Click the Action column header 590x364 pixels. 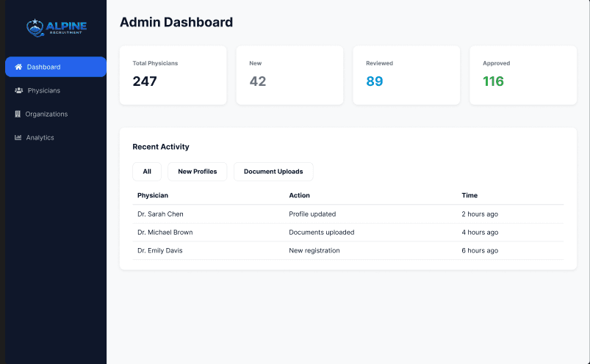(x=299, y=195)
